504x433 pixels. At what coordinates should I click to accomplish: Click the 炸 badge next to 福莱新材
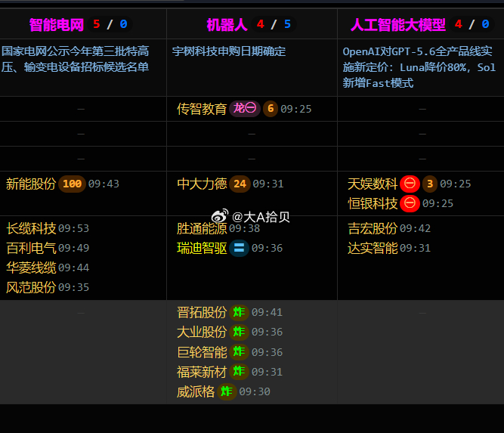[x=239, y=372]
